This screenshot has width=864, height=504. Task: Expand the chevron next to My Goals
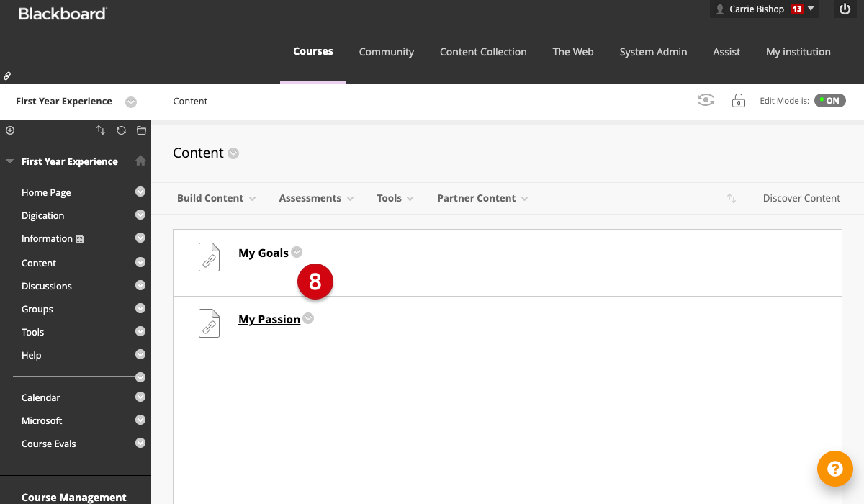coord(296,253)
